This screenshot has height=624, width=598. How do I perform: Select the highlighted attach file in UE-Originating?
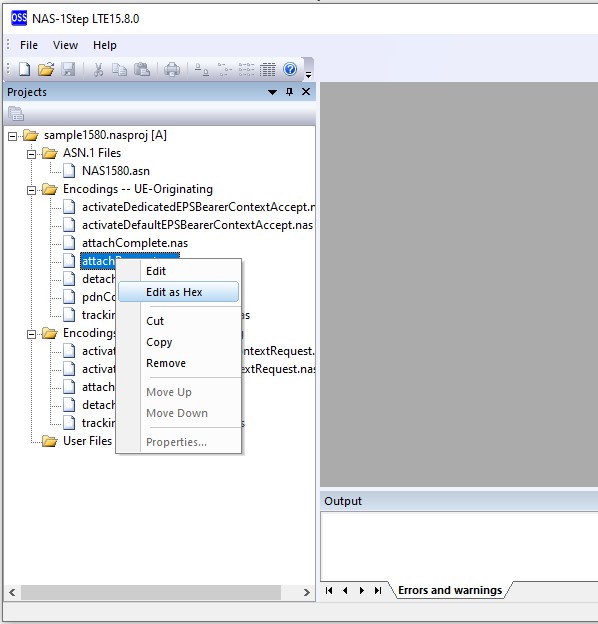point(98,261)
